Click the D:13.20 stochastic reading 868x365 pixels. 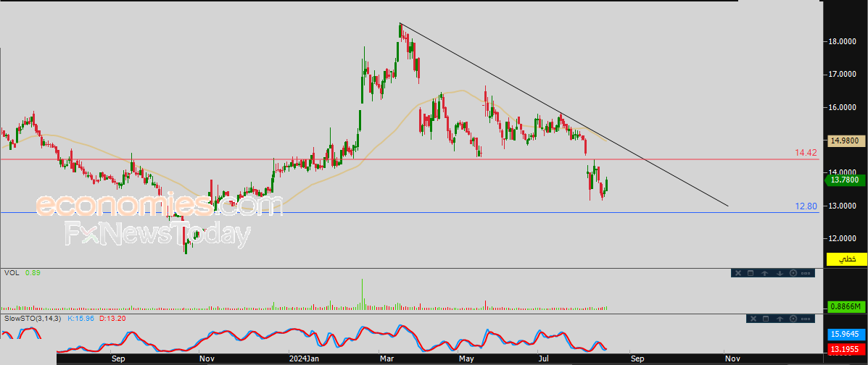point(113,319)
